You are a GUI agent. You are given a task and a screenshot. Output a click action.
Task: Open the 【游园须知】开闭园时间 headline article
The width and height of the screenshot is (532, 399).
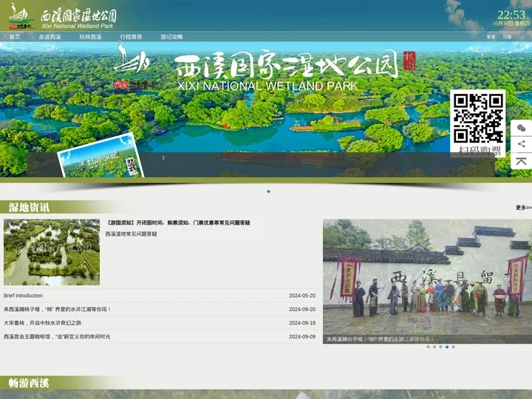pyautogui.click(x=178, y=222)
